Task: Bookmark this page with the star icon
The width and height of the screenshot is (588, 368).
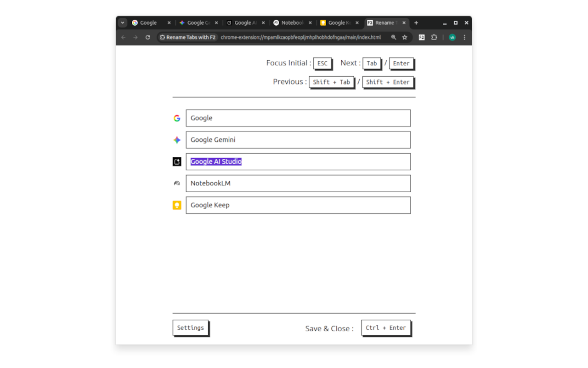Action: tap(405, 37)
